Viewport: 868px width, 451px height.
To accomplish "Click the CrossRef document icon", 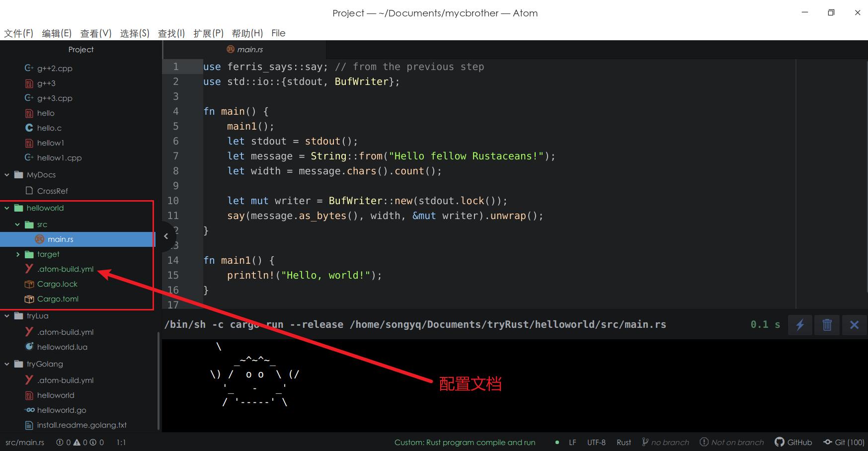I will point(29,191).
